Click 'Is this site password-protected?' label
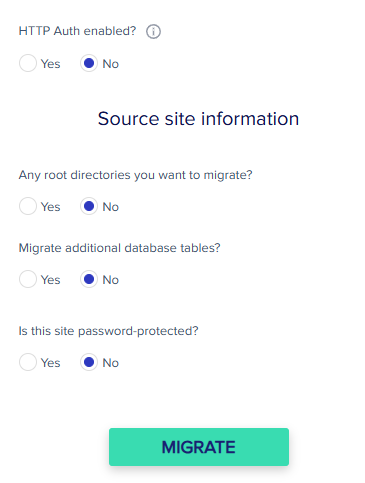This screenshot has height=483, width=365. click(108, 331)
